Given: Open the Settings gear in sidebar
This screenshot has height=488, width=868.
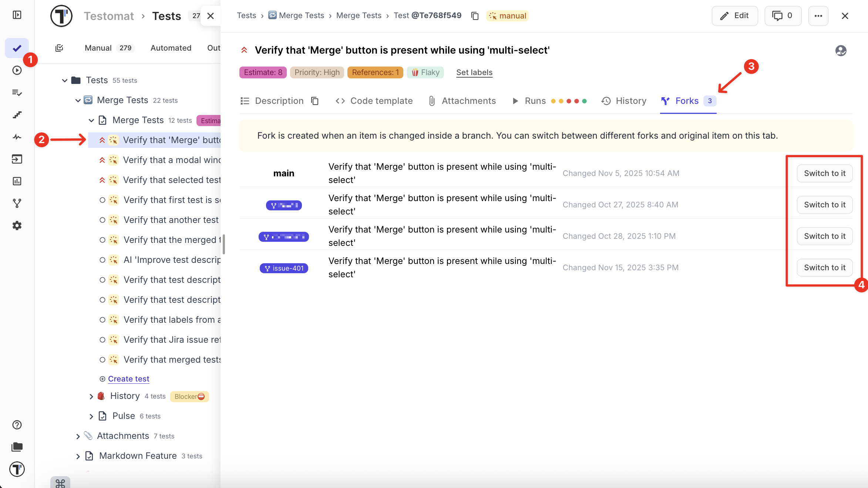Looking at the screenshot, I should (17, 226).
